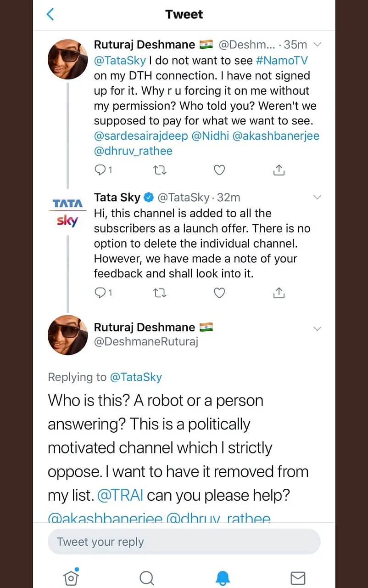Like the Tata Sky reply

point(219,293)
